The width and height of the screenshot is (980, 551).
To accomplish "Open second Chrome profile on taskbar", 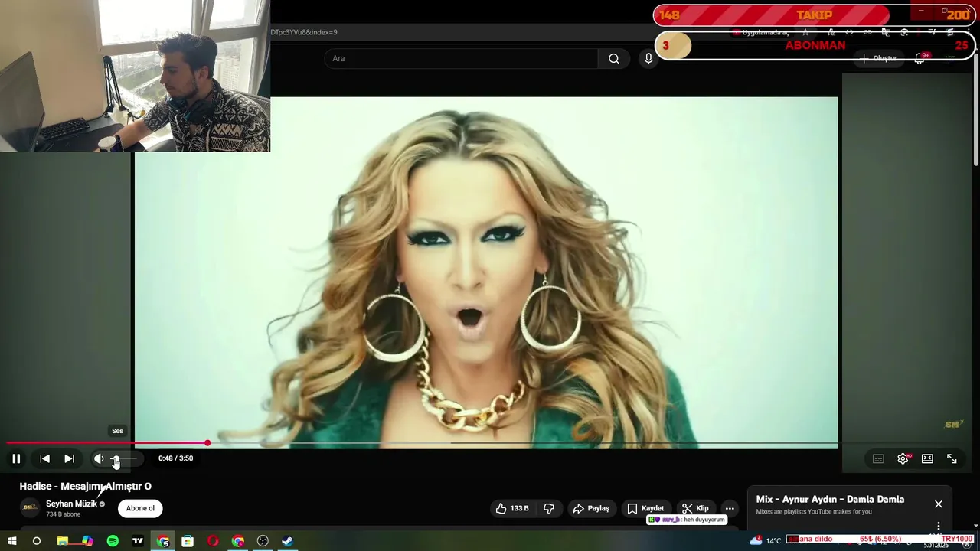I will pos(238,541).
